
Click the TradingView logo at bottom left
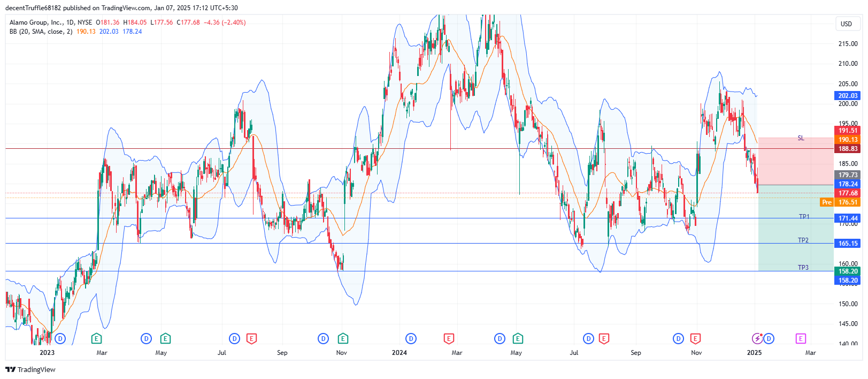point(30,369)
